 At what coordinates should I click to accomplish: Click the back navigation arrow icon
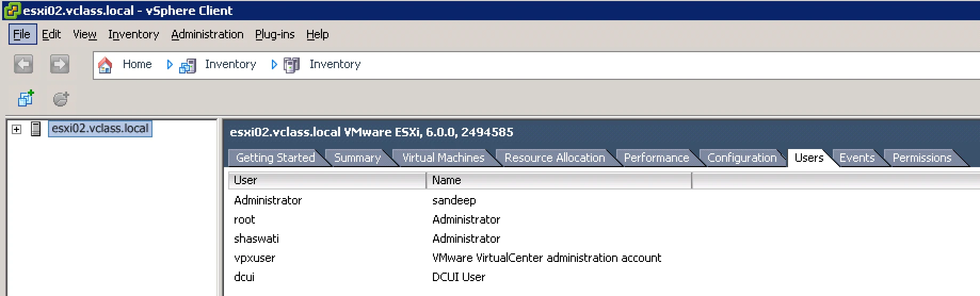(x=23, y=64)
